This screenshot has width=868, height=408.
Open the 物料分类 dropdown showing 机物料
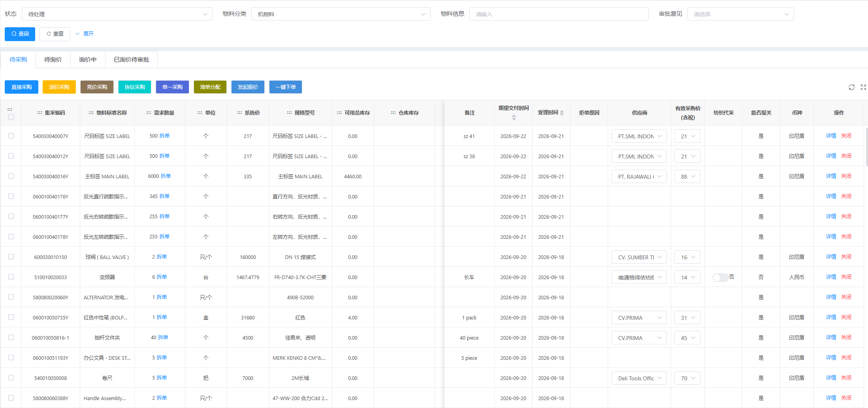coord(341,14)
